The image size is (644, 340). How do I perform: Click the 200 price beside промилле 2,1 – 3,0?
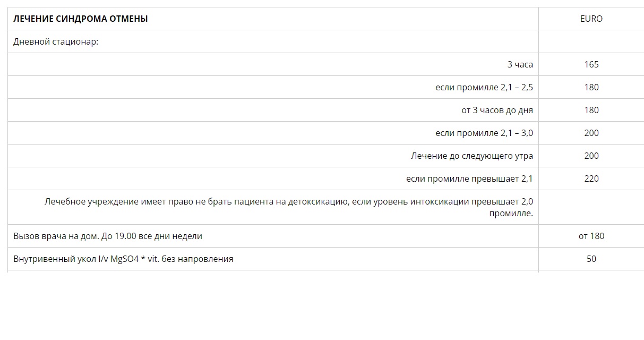coord(591,133)
